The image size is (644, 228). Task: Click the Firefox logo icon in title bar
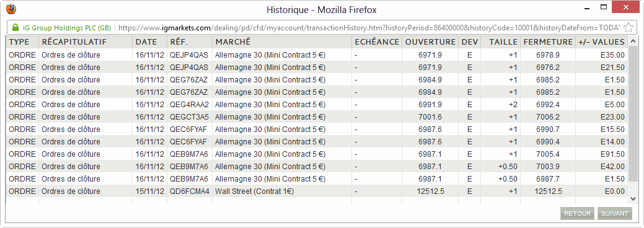point(11,9)
